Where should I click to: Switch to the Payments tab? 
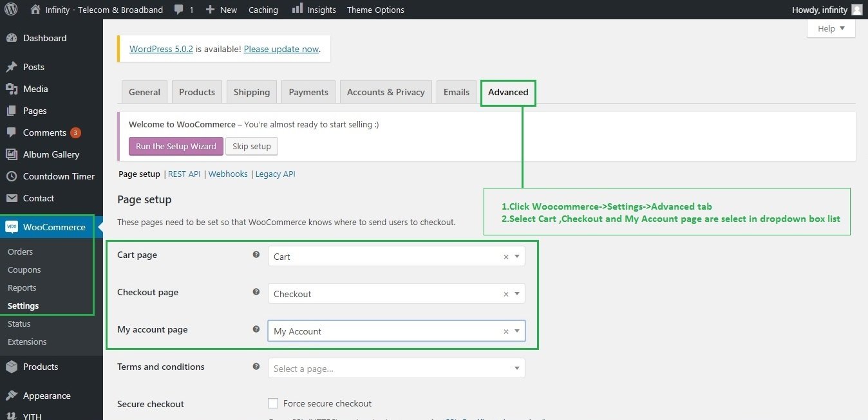pyautogui.click(x=308, y=92)
